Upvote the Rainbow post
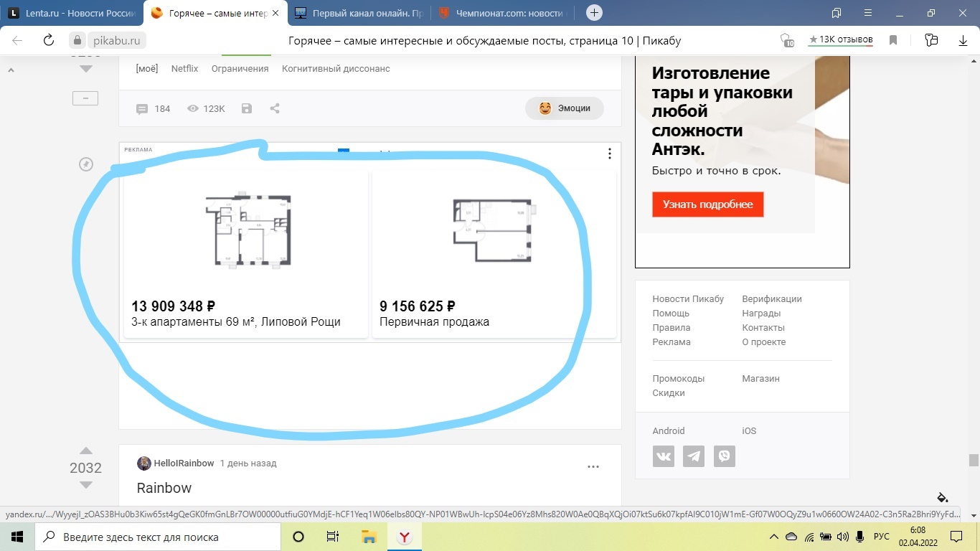The width and height of the screenshot is (980, 551). pos(86,451)
